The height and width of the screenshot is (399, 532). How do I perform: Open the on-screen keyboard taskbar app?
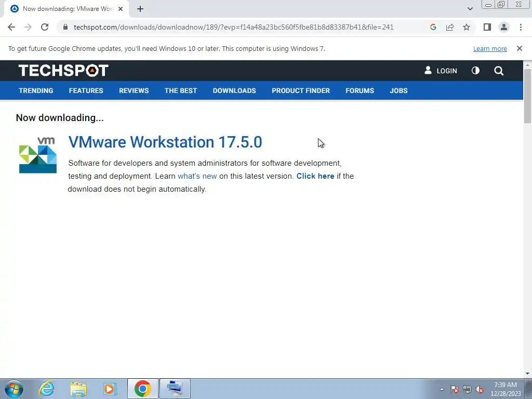pyautogui.click(x=175, y=389)
